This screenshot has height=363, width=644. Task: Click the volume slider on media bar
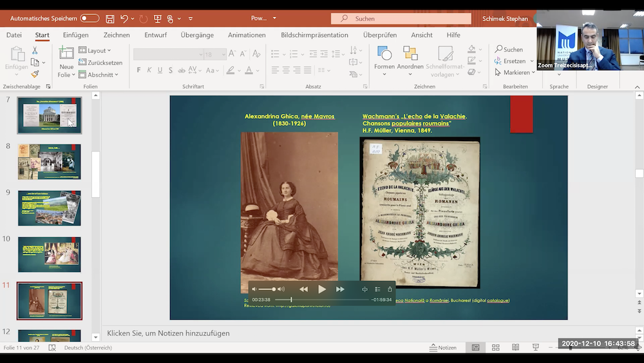pos(267,289)
